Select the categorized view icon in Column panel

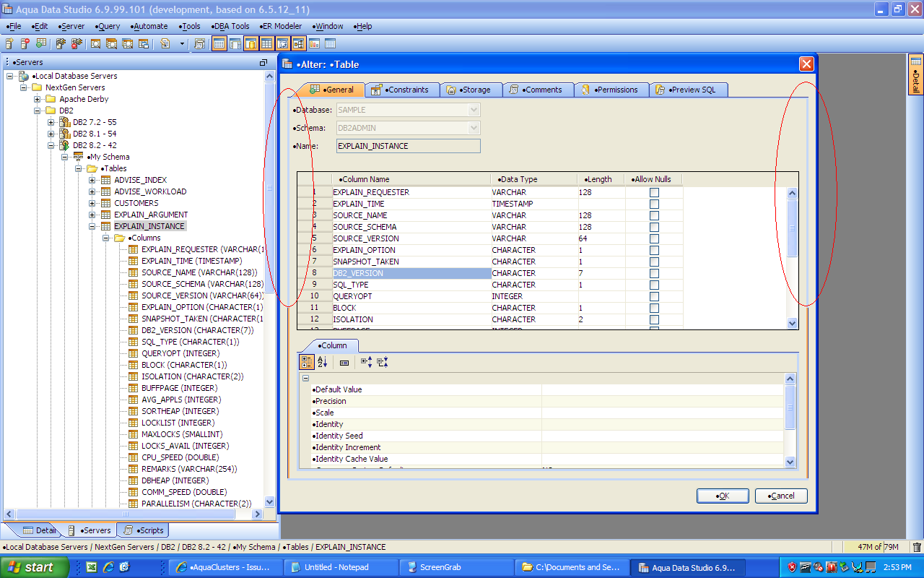click(306, 362)
